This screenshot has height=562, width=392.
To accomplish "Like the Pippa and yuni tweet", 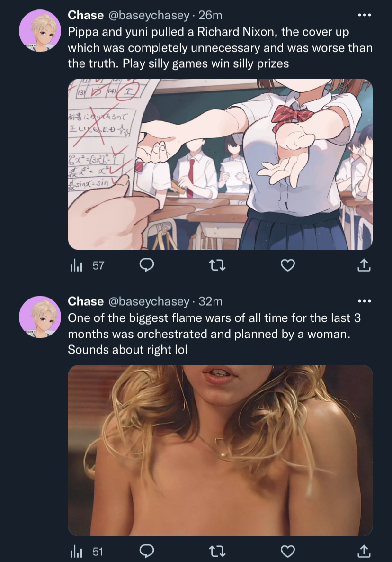I will 287,265.
